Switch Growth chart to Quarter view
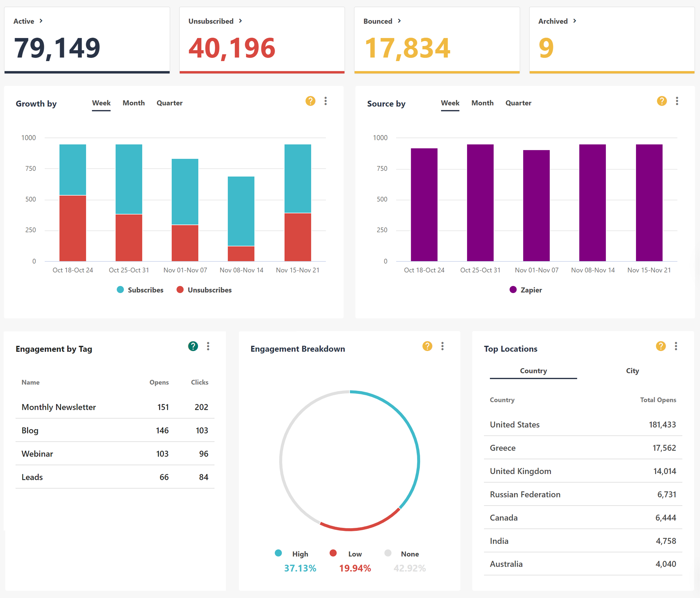 [x=169, y=103]
